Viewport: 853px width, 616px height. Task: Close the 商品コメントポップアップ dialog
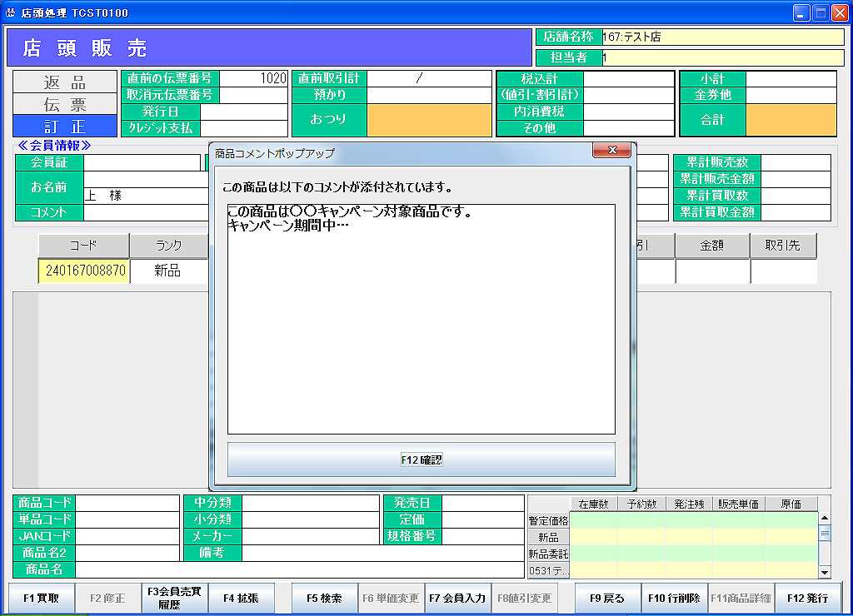[x=612, y=150]
